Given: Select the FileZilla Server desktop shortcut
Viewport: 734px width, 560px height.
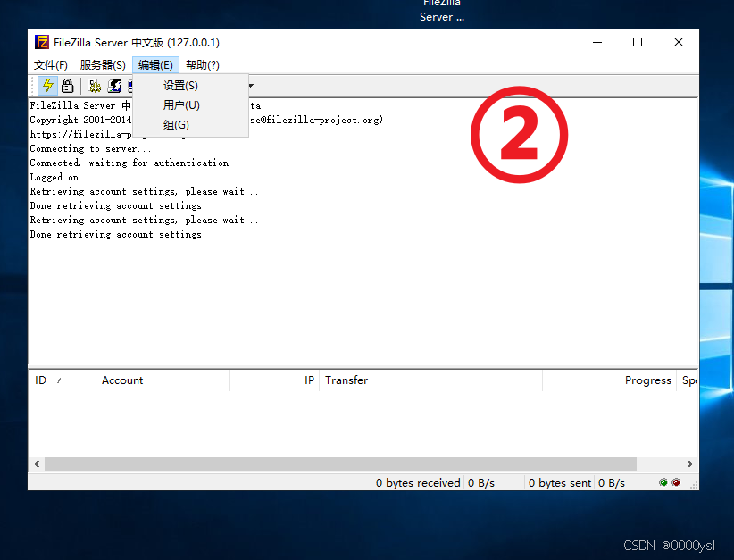Looking at the screenshot, I should coord(442,11).
